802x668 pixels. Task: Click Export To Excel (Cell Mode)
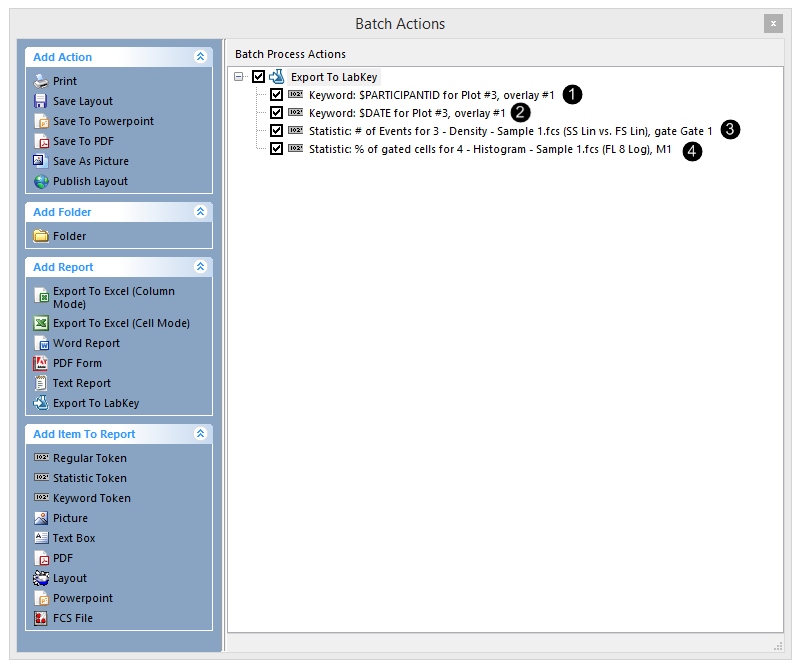tap(121, 323)
